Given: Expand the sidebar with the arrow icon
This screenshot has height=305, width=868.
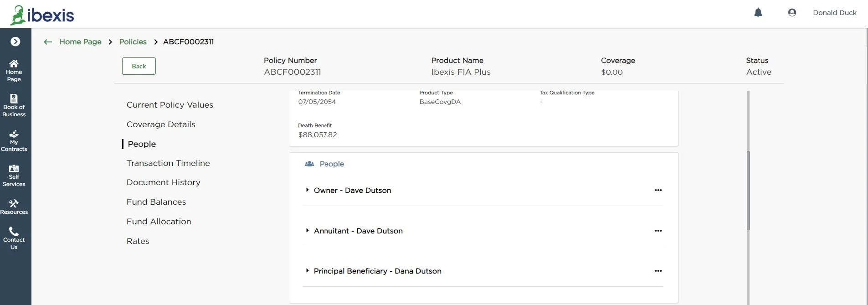Looking at the screenshot, I should (15, 41).
